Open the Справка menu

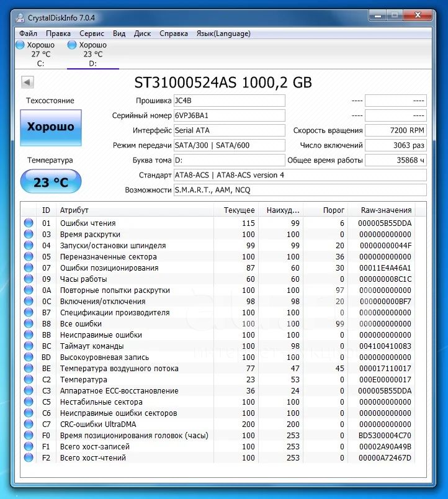click(173, 34)
